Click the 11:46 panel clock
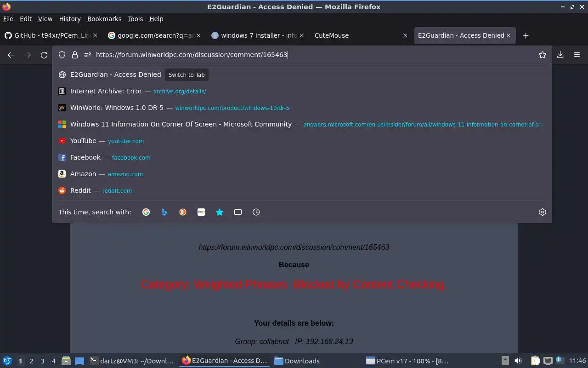Image resolution: width=588 pixels, height=368 pixels. point(577,361)
